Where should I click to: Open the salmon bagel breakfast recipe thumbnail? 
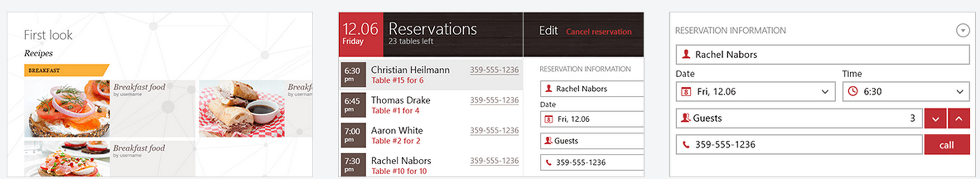67,109
